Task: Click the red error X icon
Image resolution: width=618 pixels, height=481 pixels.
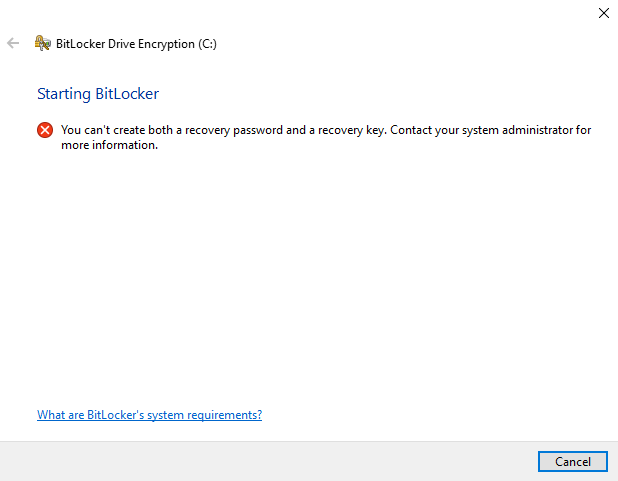Action: pos(45,130)
